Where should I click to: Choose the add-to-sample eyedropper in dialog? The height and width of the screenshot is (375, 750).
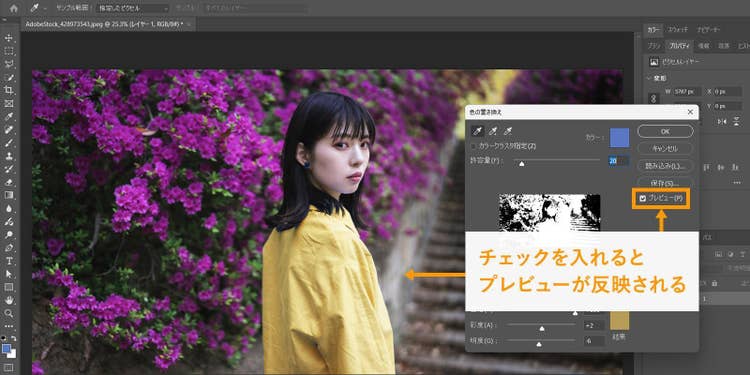click(493, 131)
